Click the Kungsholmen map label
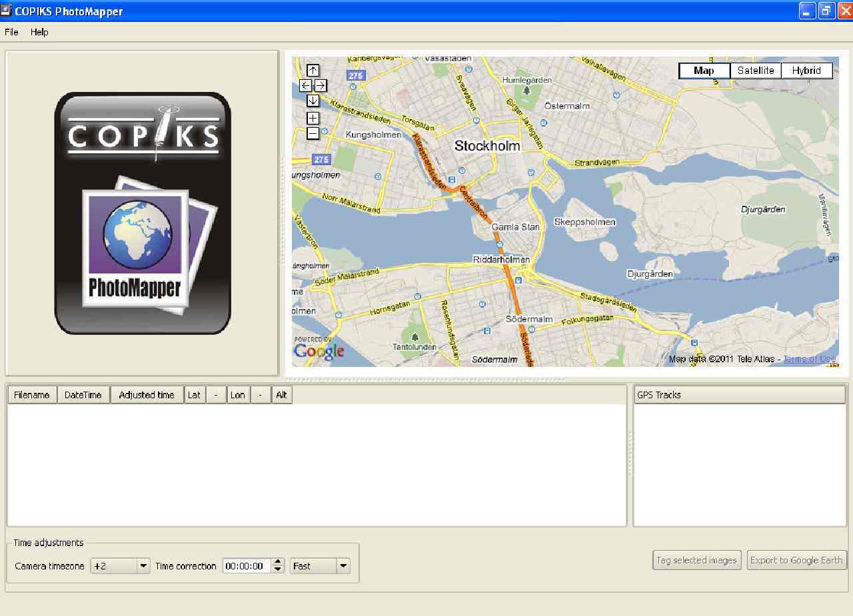Viewport: 853px width, 616px height. (x=374, y=135)
